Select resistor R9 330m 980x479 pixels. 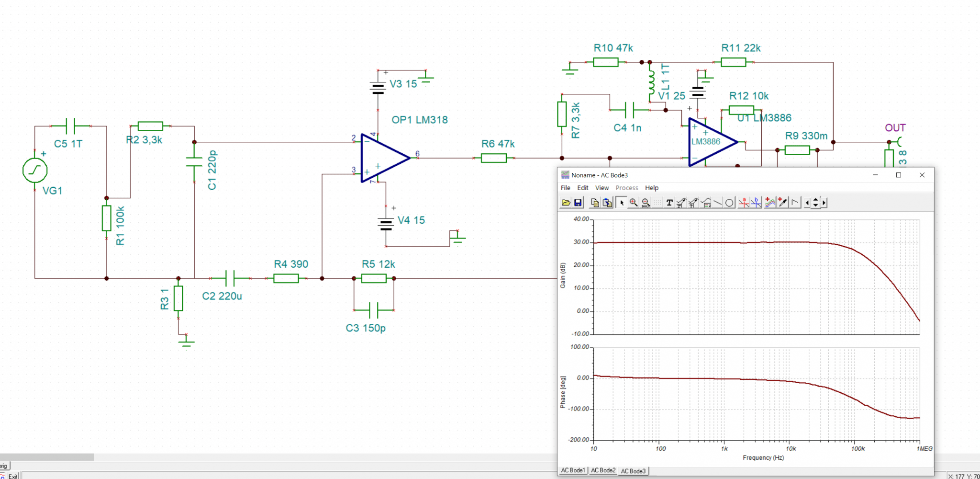point(797,150)
